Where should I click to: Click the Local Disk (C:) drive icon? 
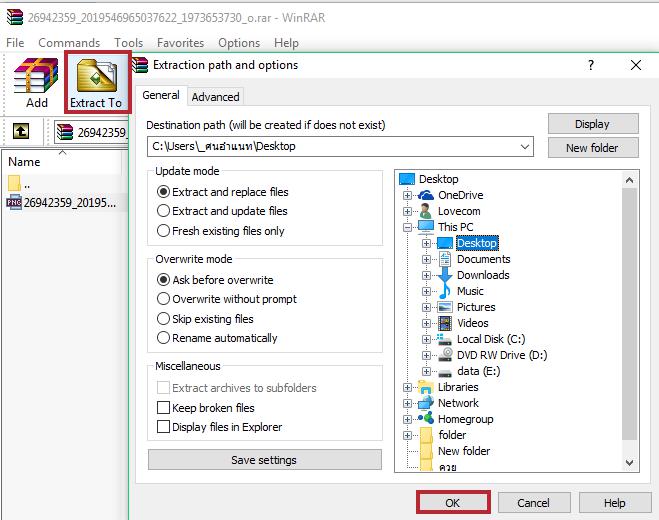click(x=445, y=339)
